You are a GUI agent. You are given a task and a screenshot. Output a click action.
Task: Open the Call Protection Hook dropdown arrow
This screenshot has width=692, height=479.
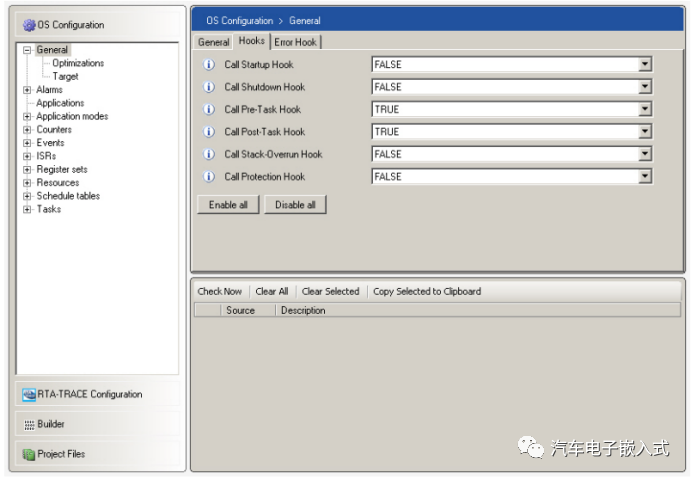click(x=645, y=177)
